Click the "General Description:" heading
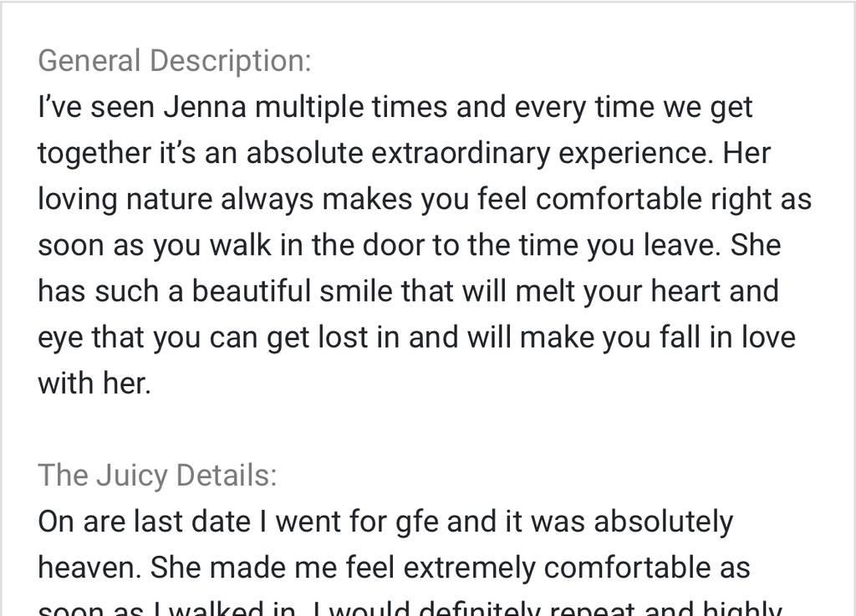856x616 pixels. coord(174,61)
